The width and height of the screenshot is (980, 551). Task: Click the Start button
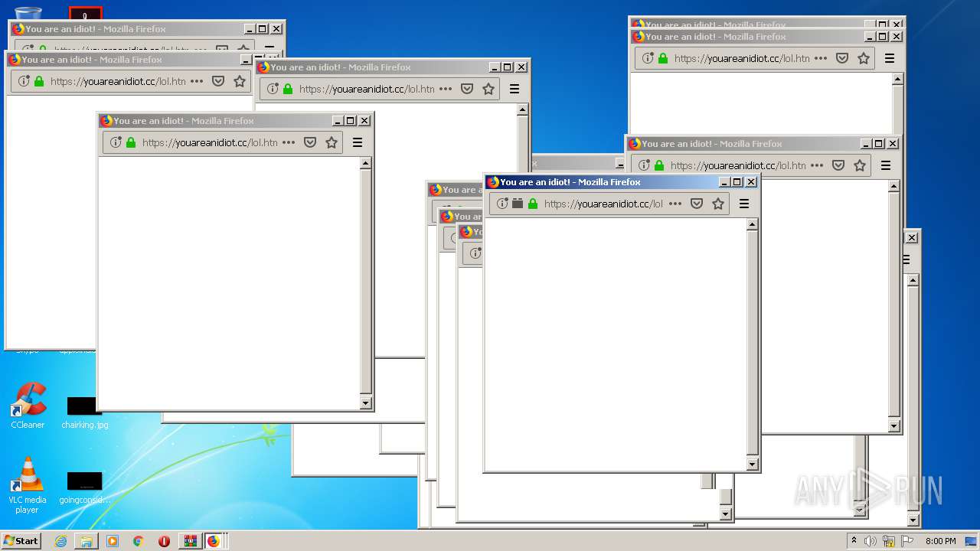(21, 540)
